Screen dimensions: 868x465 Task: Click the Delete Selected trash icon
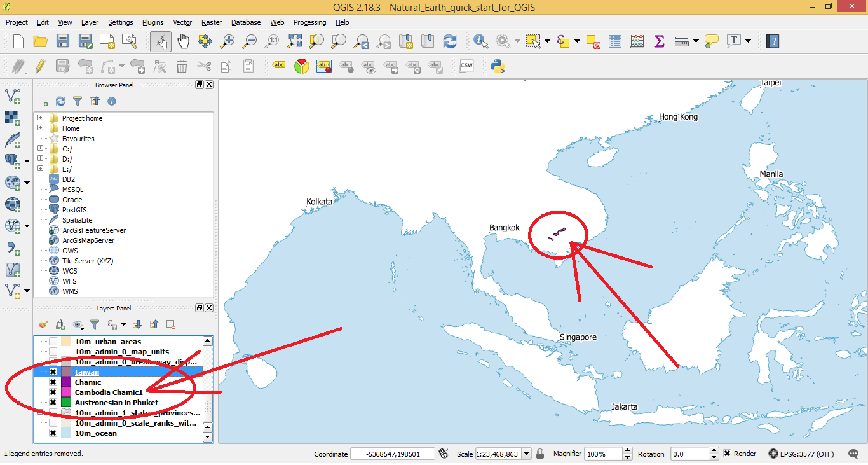[x=182, y=66]
